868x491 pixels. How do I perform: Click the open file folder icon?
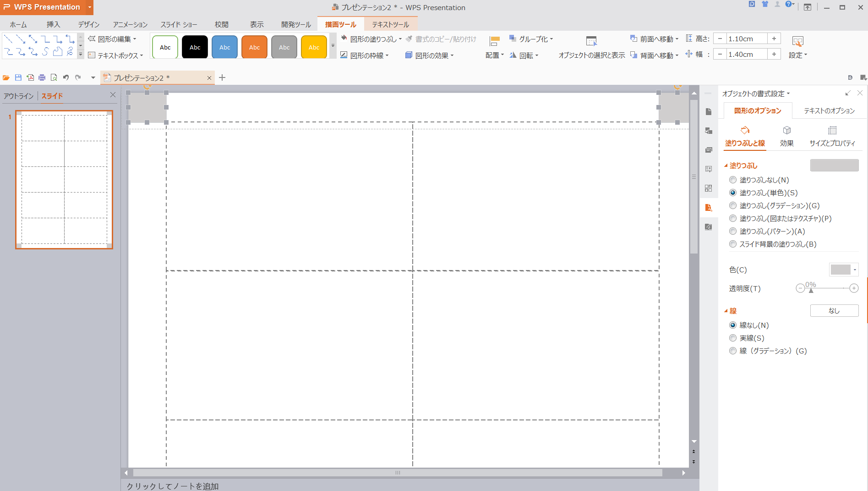click(x=6, y=78)
